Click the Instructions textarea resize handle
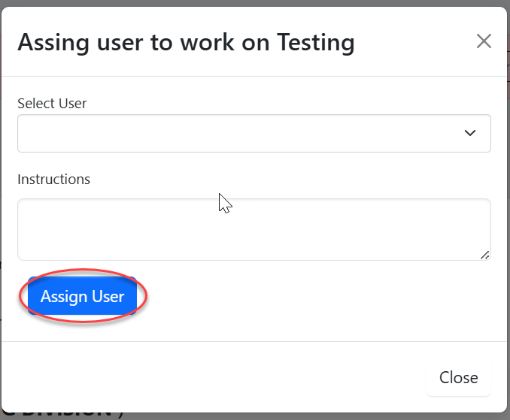The image size is (510, 420). coord(484,255)
